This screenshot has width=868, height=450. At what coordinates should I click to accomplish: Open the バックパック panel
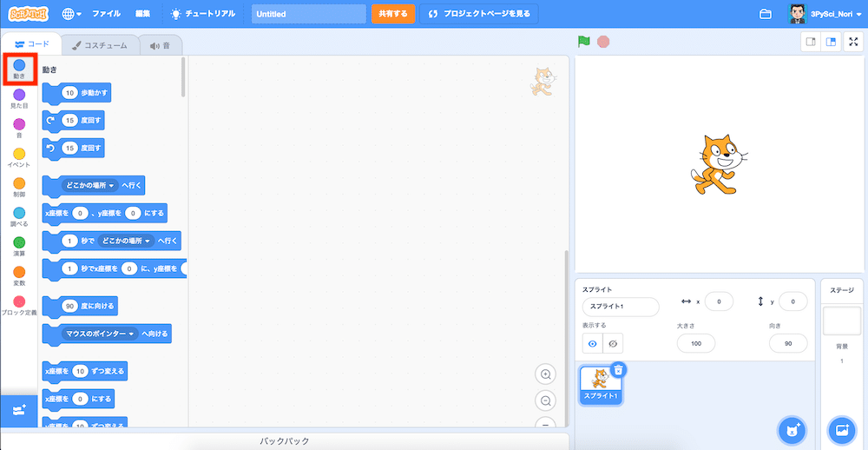pos(285,441)
